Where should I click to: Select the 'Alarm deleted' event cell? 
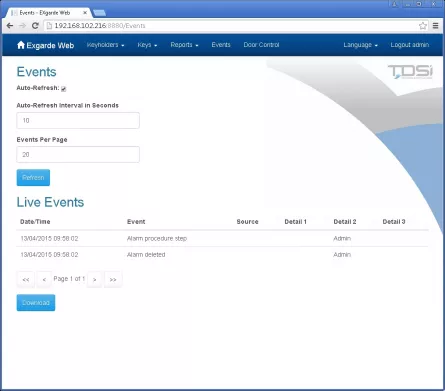click(x=146, y=255)
